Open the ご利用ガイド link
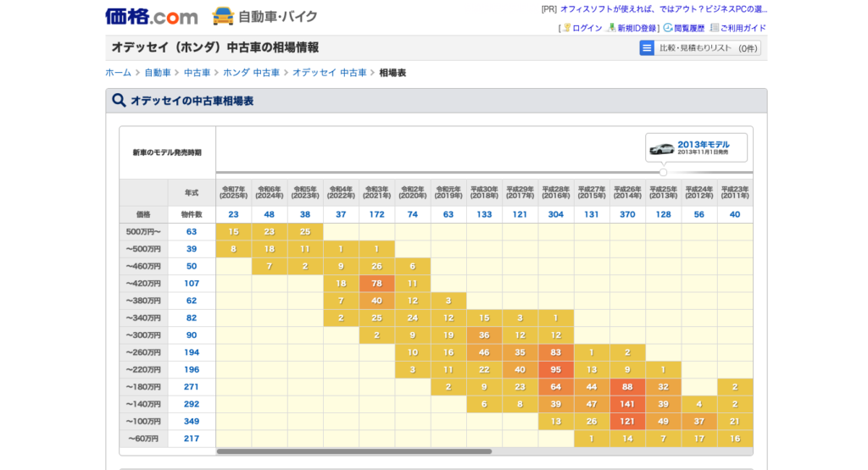Image resolution: width=868 pixels, height=470 pixels. pos(743,28)
